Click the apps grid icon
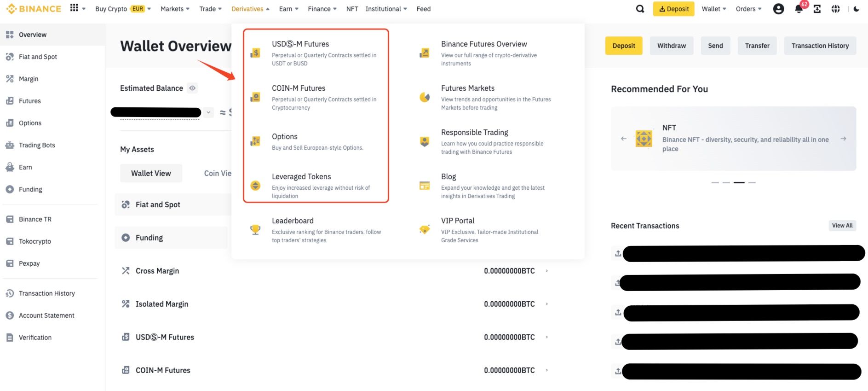The image size is (868, 391). 74,8
